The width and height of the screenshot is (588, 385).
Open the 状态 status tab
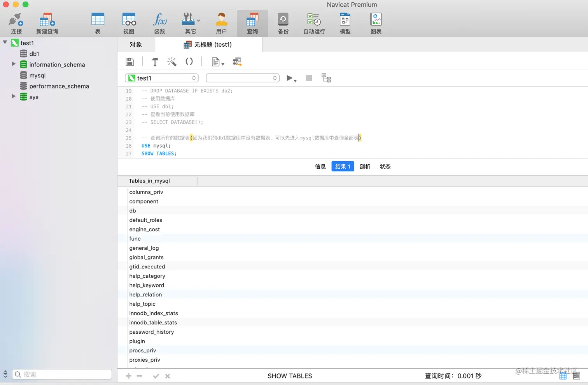385,166
